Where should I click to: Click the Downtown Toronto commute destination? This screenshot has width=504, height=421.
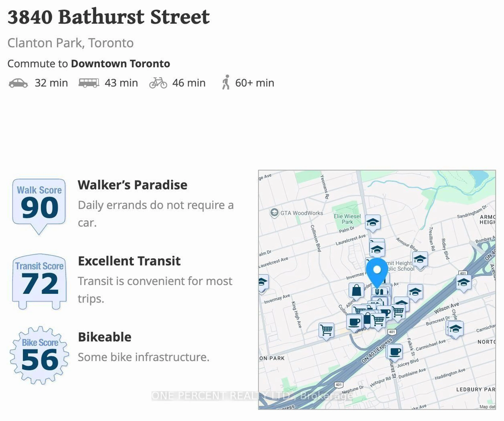[x=120, y=64]
